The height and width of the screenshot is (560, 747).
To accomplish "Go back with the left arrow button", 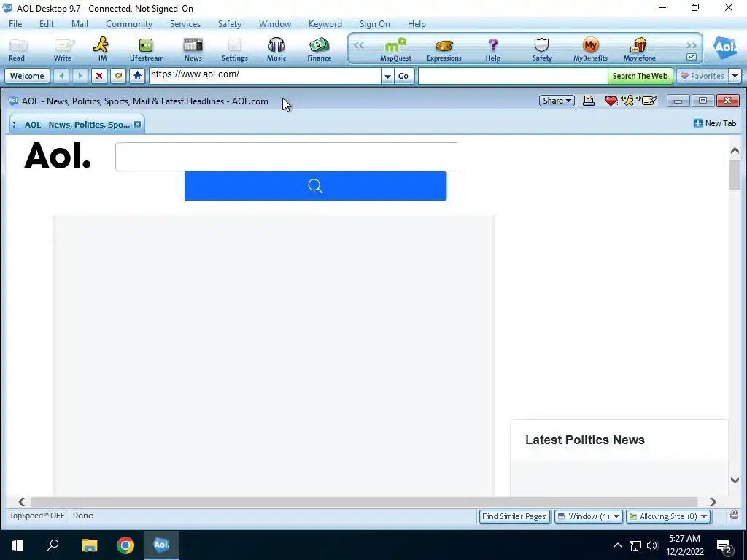I will [x=61, y=76].
